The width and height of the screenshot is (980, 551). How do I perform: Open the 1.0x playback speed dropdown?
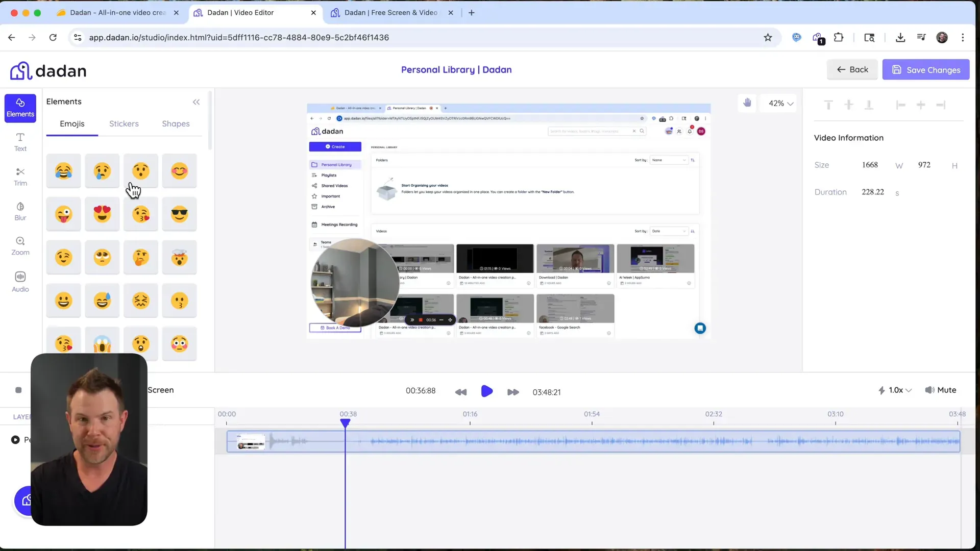pos(895,390)
